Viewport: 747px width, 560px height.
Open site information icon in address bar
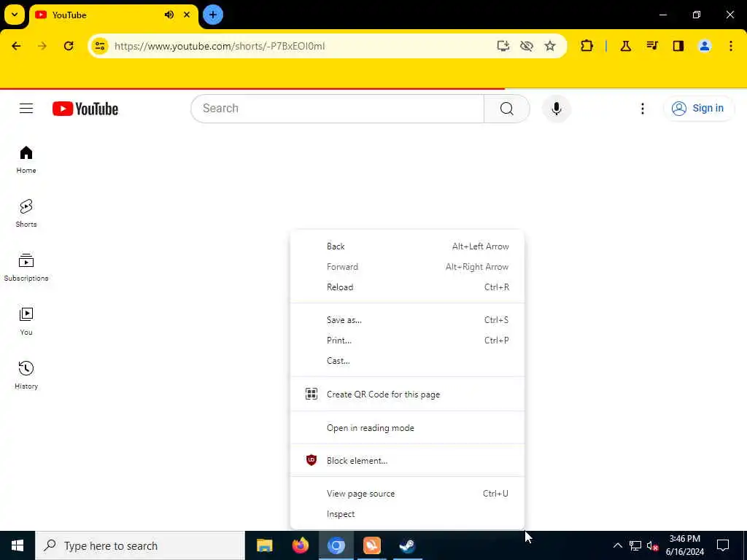coord(100,46)
